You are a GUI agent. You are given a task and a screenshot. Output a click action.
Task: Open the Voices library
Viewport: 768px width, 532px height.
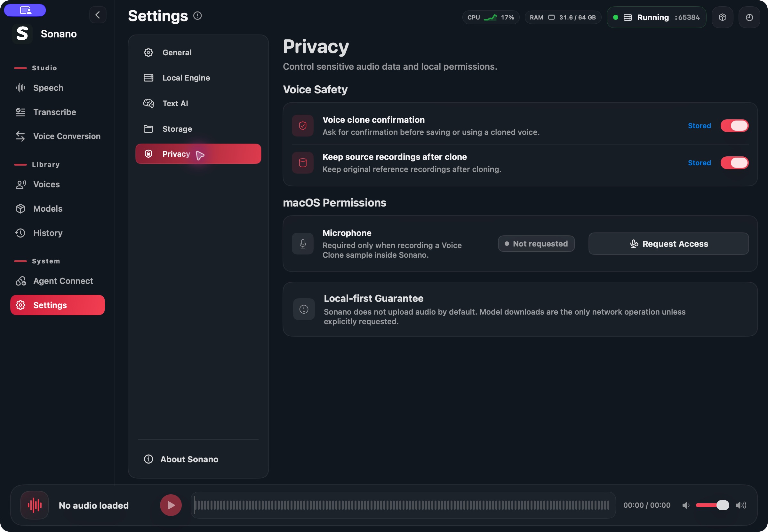[x=58, y=184]
